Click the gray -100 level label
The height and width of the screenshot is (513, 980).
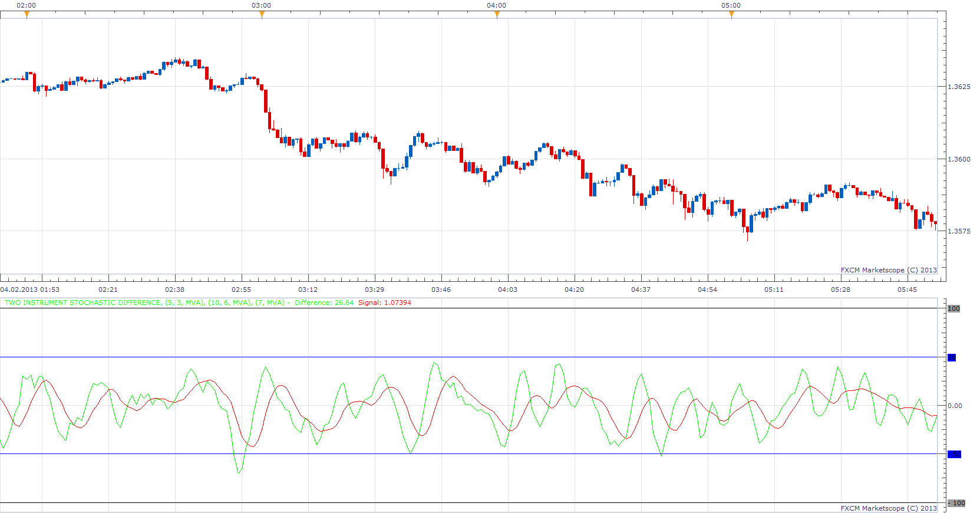coord(956,503)
